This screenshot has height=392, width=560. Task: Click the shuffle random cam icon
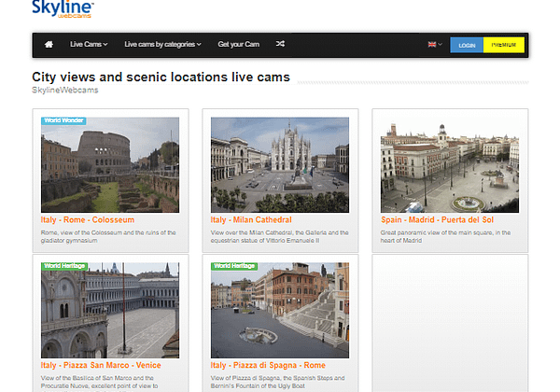281,44
